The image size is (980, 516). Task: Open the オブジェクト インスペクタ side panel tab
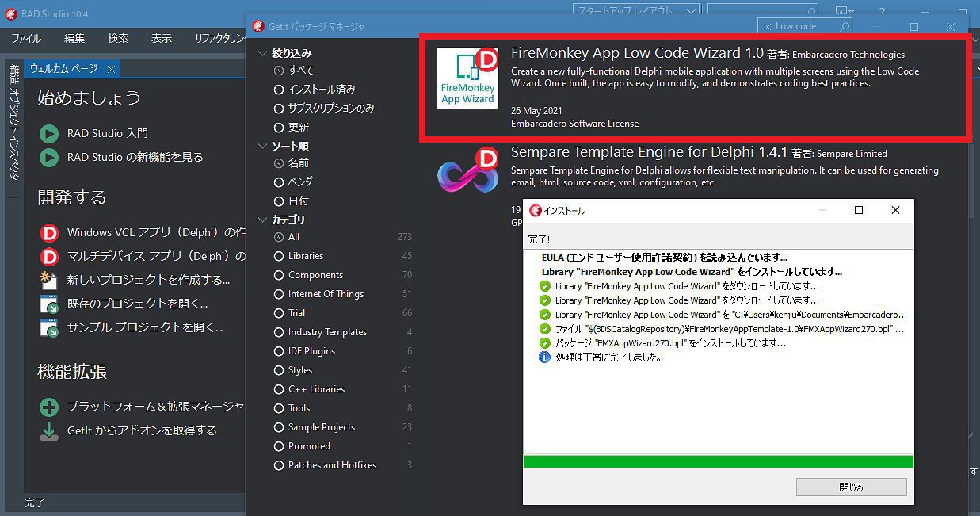click(13, 135)
